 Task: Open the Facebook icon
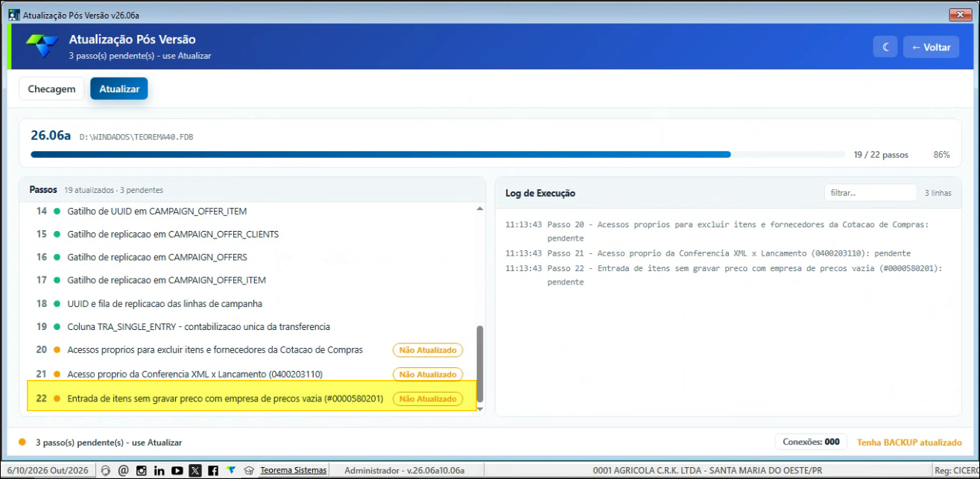click(213, 470)
